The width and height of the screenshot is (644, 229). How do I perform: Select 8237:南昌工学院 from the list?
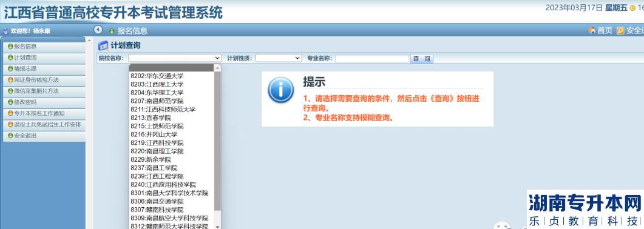[171, 168]
